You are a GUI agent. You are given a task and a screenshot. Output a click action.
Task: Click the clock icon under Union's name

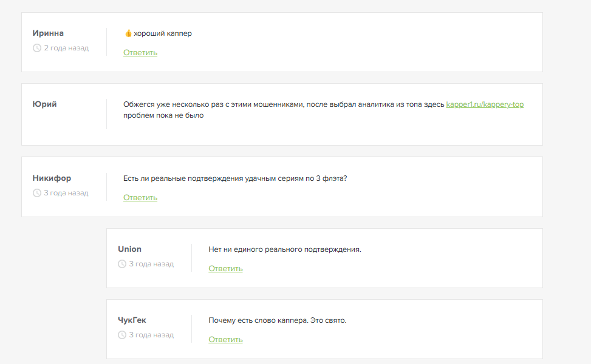tap(122, 264)
